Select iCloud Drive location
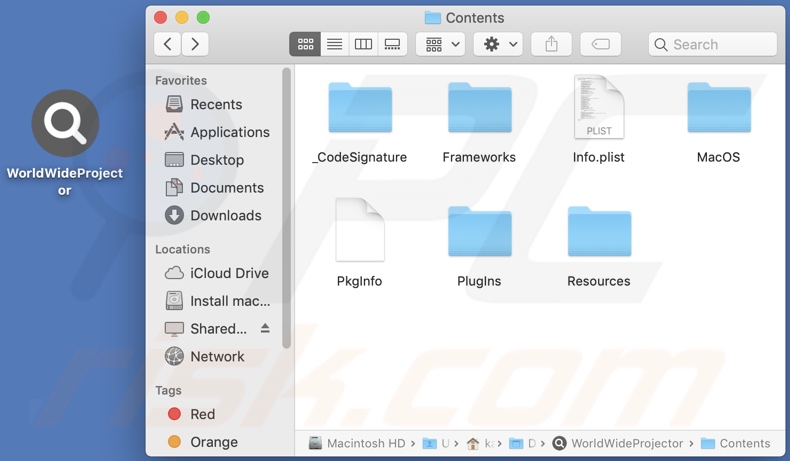Image resolution: width=790 pixels, height=461 pixels. 217,273
